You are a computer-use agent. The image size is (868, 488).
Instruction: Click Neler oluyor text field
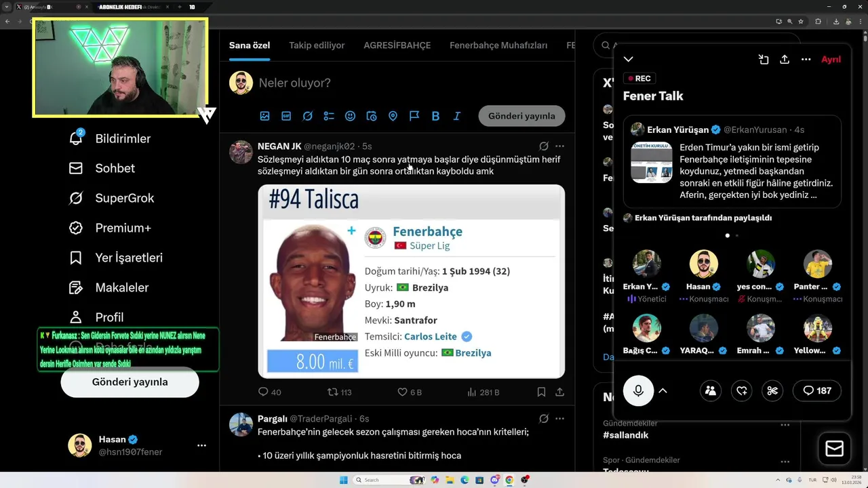point(295,83)
